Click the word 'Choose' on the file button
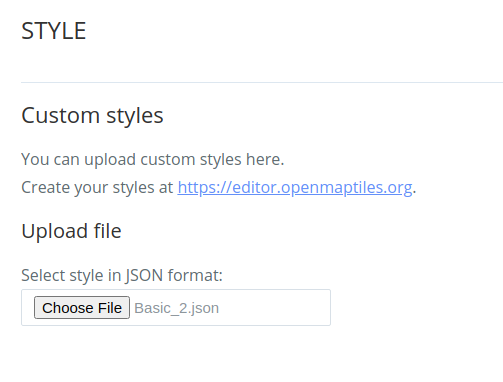The image size is (503, 382). click(x=68, y=308)
